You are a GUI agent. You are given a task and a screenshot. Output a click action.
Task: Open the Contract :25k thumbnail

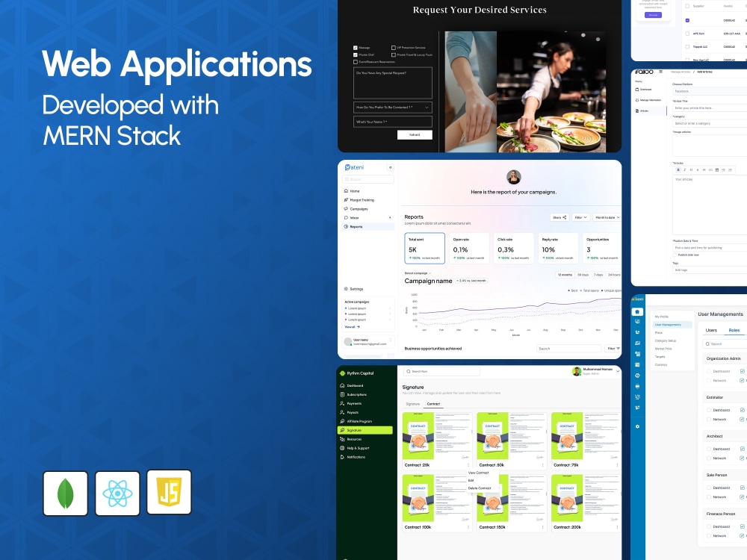pyautogui.click(x=437, y=437)
